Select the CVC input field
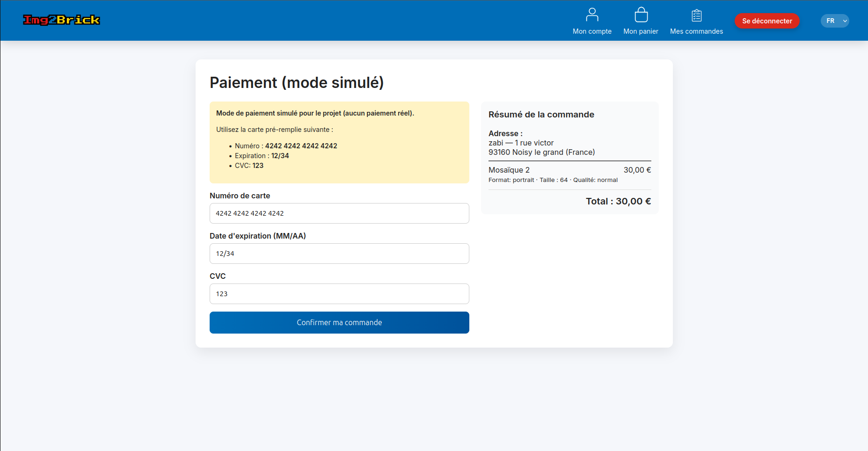This screenshot has width=868, height=451. tap(339, 294)
